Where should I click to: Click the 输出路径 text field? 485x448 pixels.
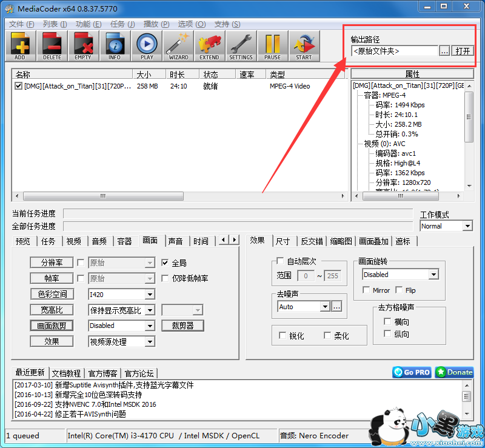pos(395,51)
